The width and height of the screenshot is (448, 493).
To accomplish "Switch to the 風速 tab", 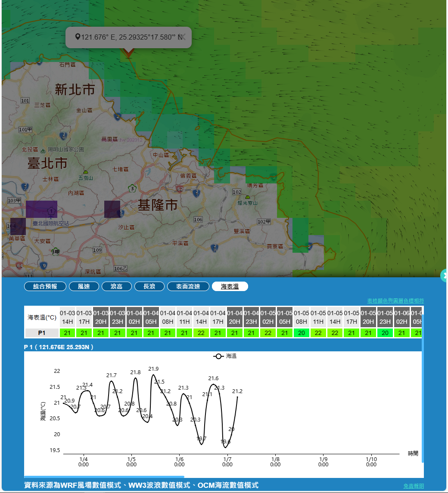I will click(84, 286).
